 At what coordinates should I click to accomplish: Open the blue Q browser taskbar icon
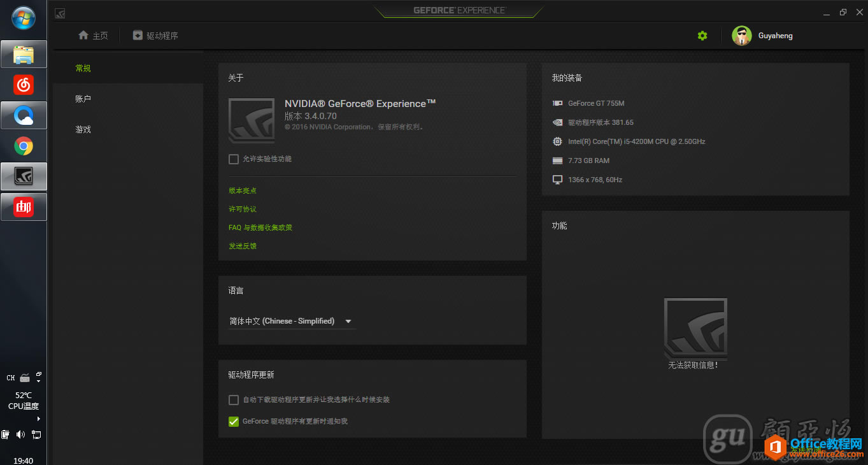pyautogui.click(x=24, y=115)
